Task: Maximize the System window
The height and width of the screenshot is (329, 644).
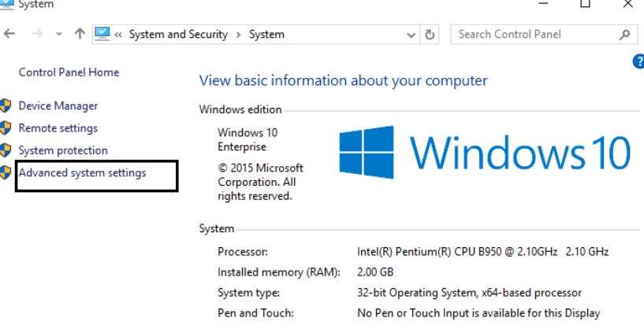Action: (x=585, y=4)
